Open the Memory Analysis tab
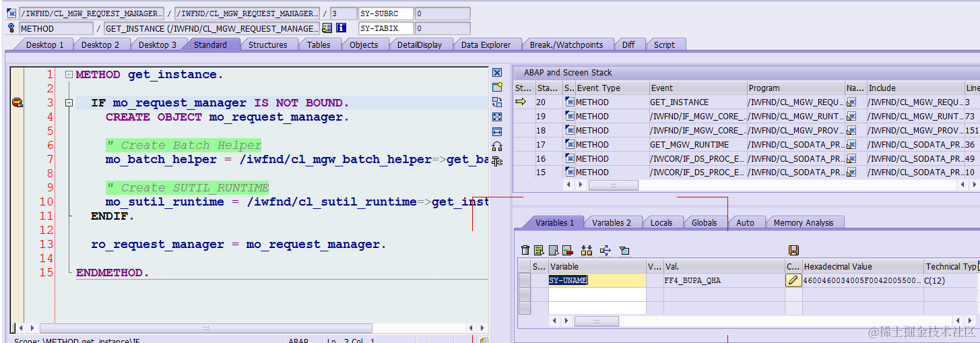Image resolution: width=980 pixels, height=343 pixels. pyautogui.click(x=804, y=222)
